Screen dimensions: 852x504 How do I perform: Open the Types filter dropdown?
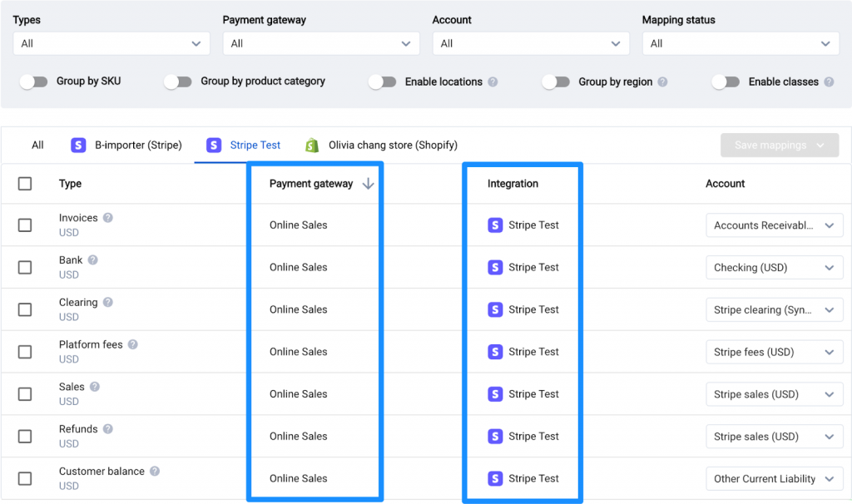point(111,43)
